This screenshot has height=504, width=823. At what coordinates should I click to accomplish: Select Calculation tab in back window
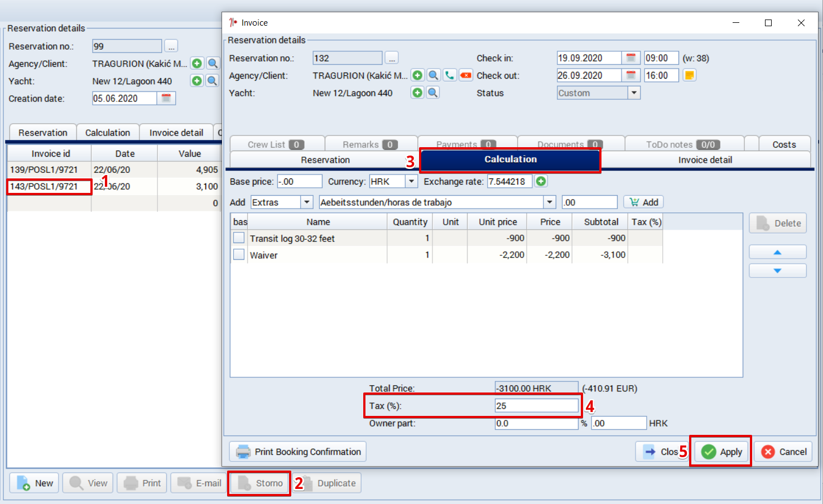pos(108,133)
